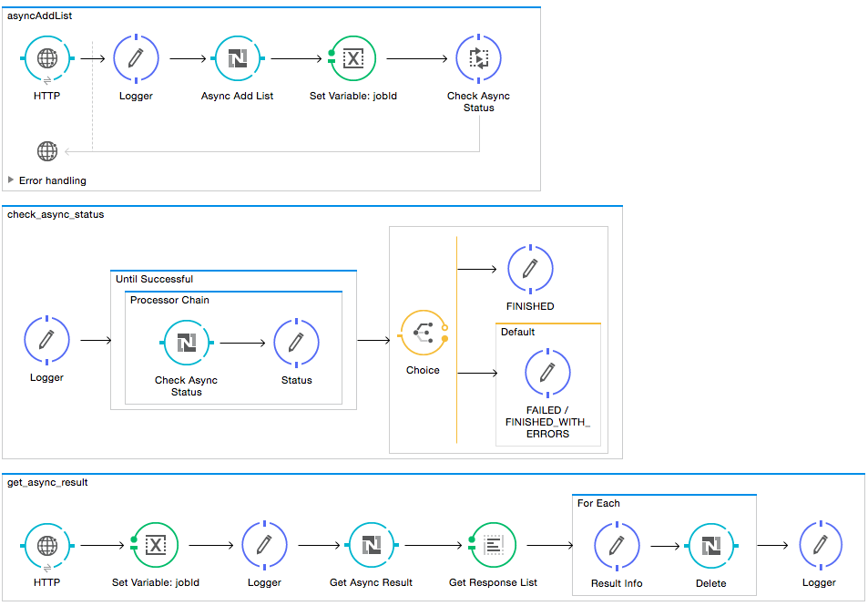Select the Check Async Status NetSuite operation

[187, 343]
